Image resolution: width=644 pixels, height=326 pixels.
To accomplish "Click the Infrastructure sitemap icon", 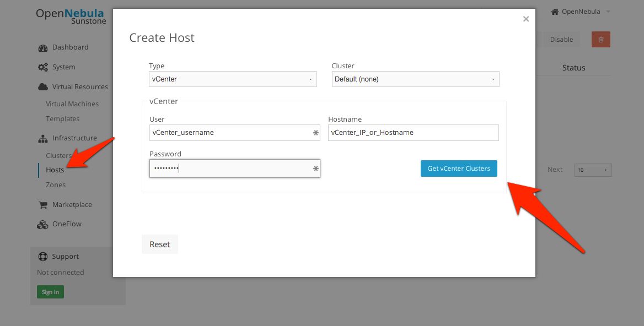I will [42, 139].
